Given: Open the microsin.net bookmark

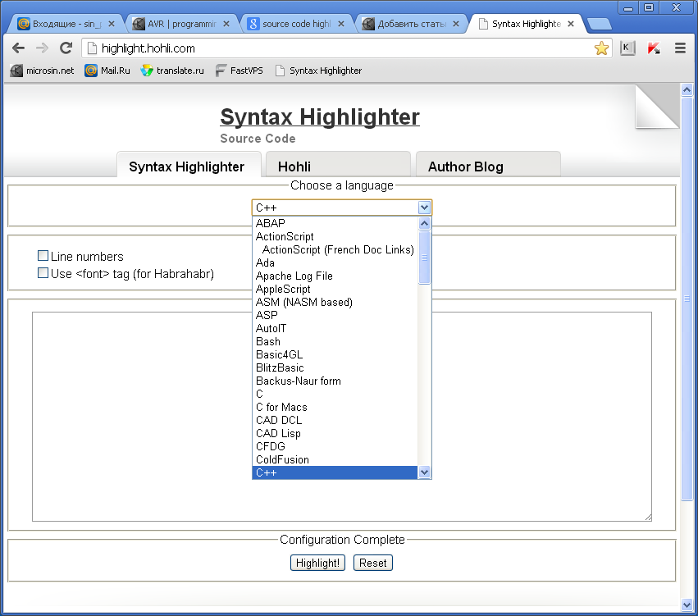Looking at the screenshot, I should (43, 71).
